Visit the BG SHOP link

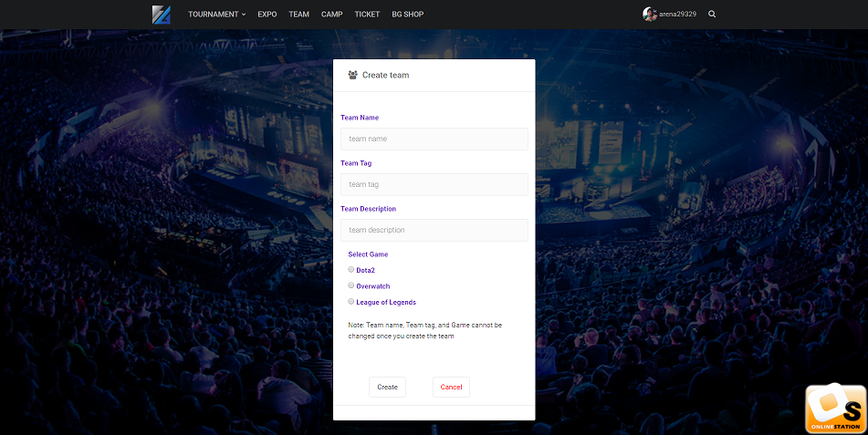click(x=407, y=15)
